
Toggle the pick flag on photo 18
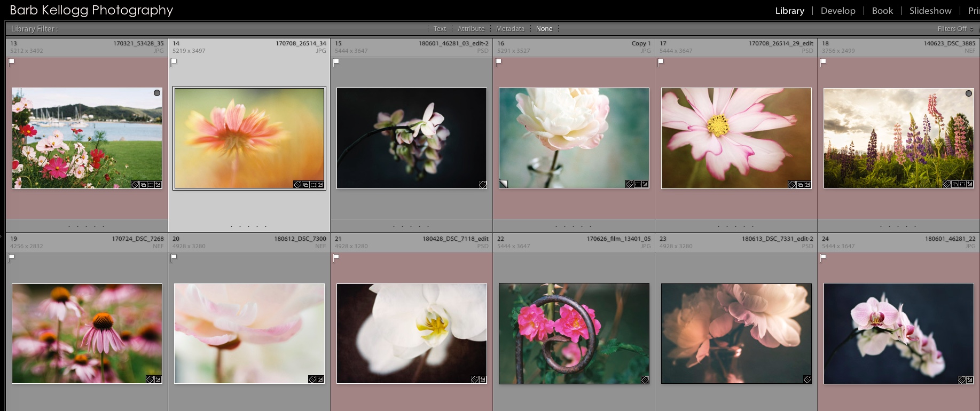pos(823,62)
